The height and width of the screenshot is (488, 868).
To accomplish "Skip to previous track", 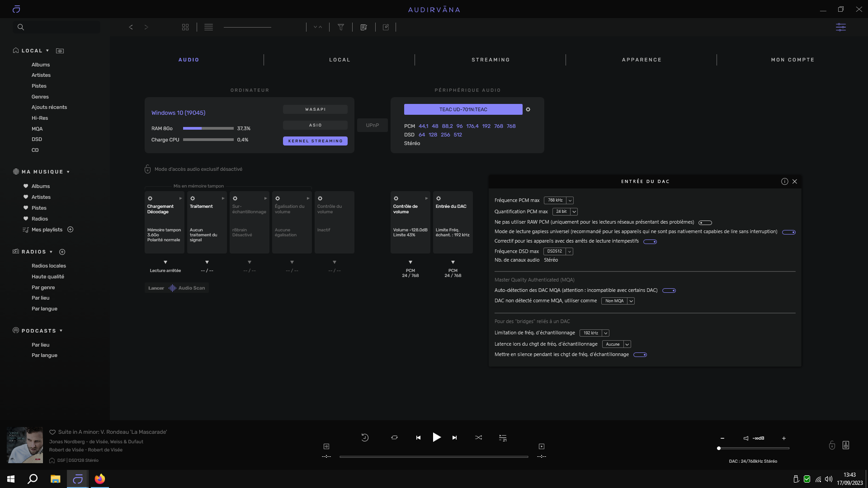I will 418,437.
